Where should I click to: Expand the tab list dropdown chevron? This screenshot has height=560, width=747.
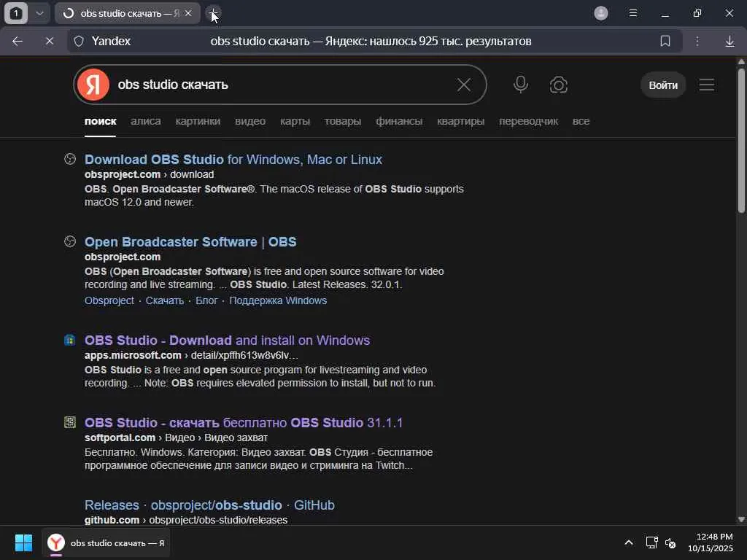tap(39, 13)
